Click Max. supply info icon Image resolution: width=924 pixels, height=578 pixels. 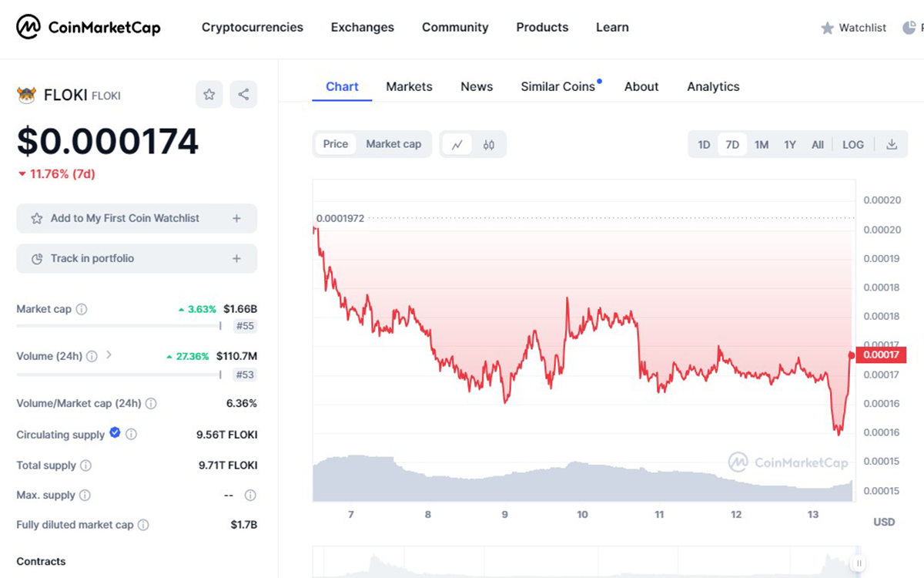point(85,496)
